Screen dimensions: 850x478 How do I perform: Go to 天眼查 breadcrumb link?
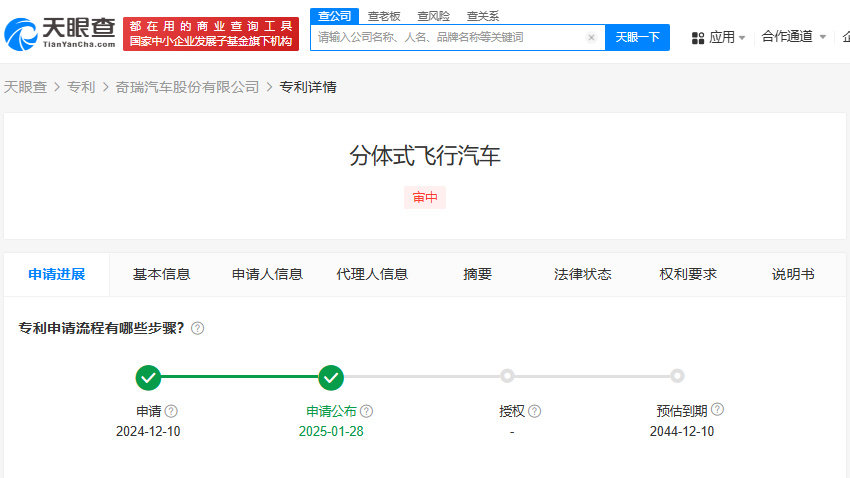(25, 87)
